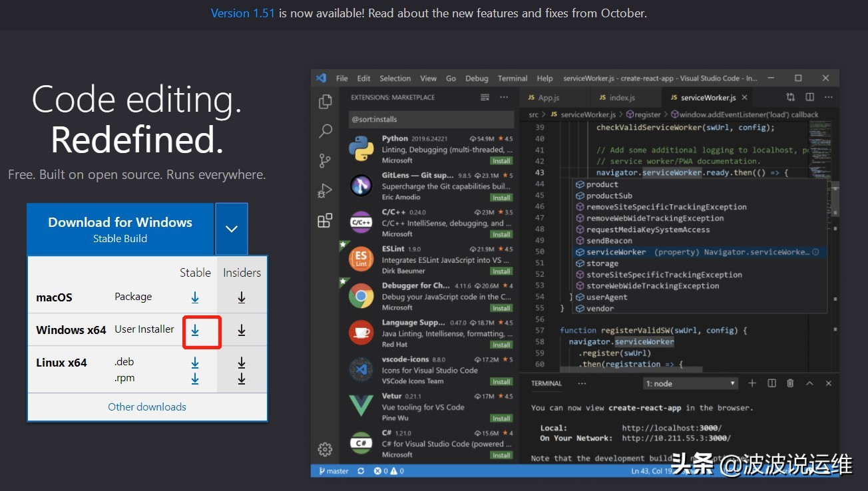Create a new terminal with the plus icon
The width and height of the screenshot is (868, 491).
pos(751,383)
